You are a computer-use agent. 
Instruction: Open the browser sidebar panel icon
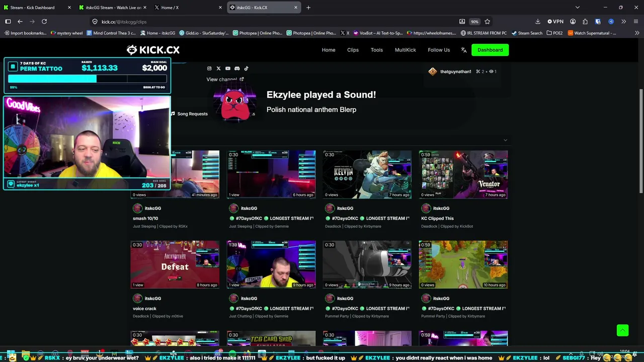[x=8, y=22]
